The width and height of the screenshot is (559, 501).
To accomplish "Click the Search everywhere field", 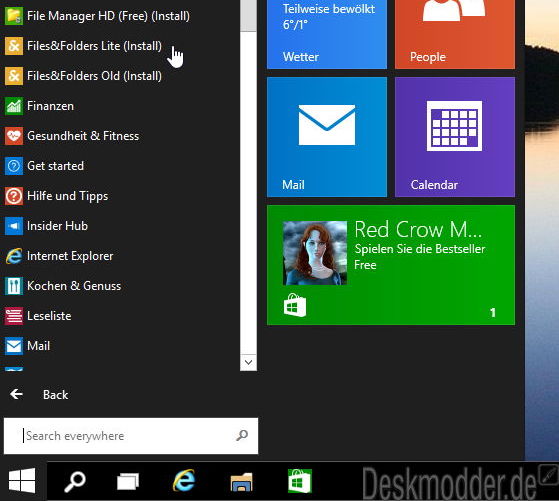I will point(131,436).
